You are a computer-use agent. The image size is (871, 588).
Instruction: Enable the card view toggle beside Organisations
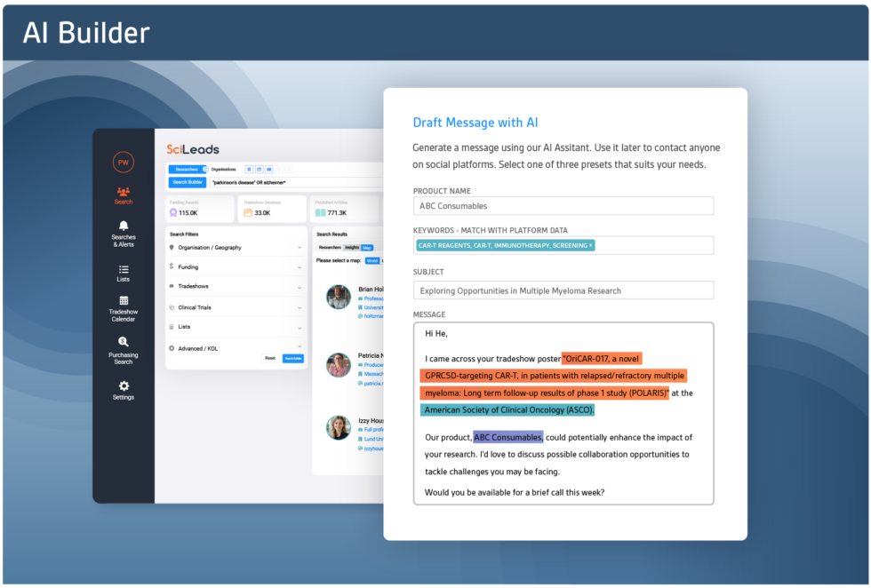pyautogui.click(x=268, y=170)
